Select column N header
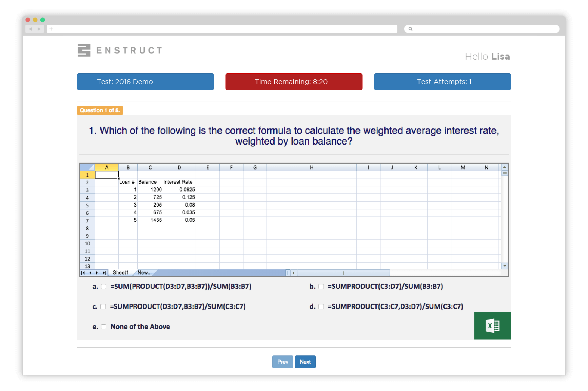The width and height of the screenshot is (588, 391). tap(487, 167)
